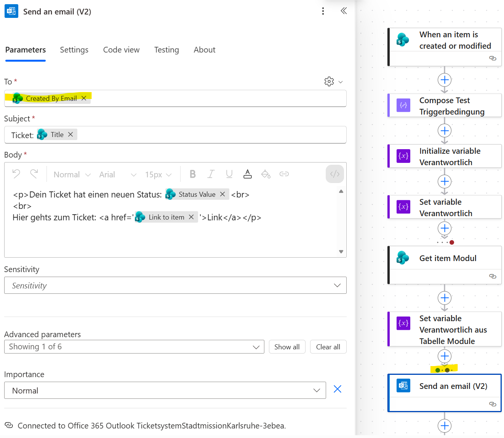
Task: Open the three-dot more options menu
Action: tap(323, 11)
